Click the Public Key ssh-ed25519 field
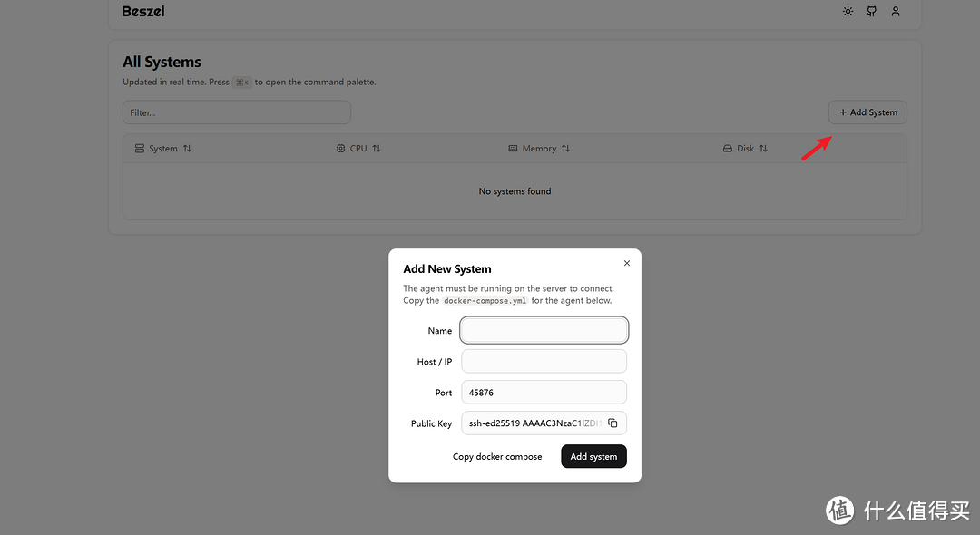Screen dimensions: 980x535 coord(534,423)
